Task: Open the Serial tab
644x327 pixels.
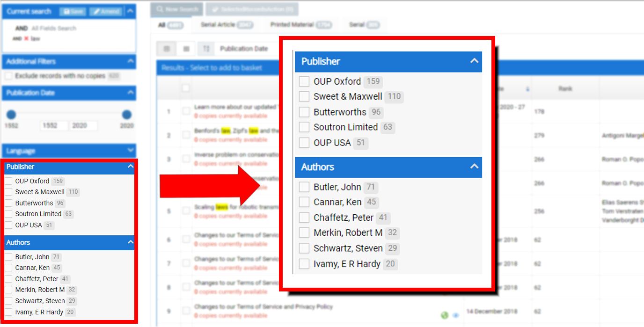Action: pos(364,25)
